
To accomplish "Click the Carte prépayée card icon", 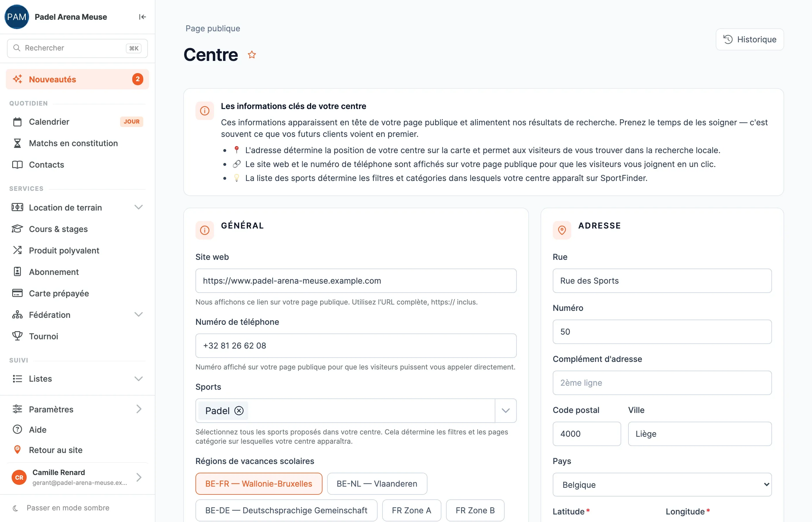I will pos(17,293).
